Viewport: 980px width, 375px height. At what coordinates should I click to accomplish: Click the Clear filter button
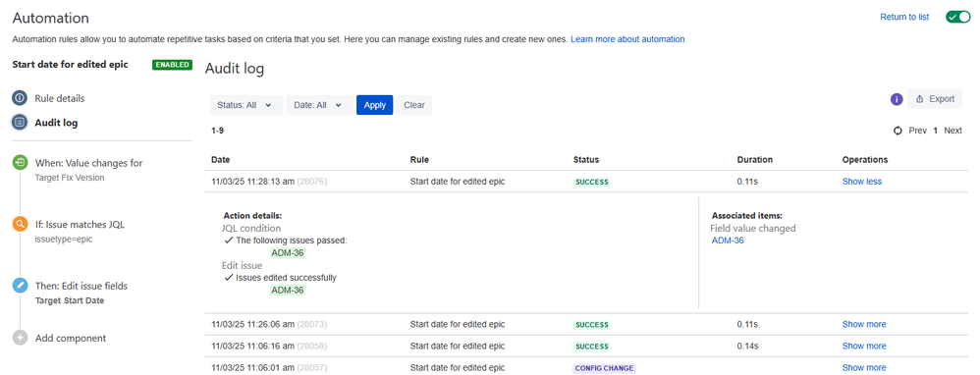click(x=414, y=105)
